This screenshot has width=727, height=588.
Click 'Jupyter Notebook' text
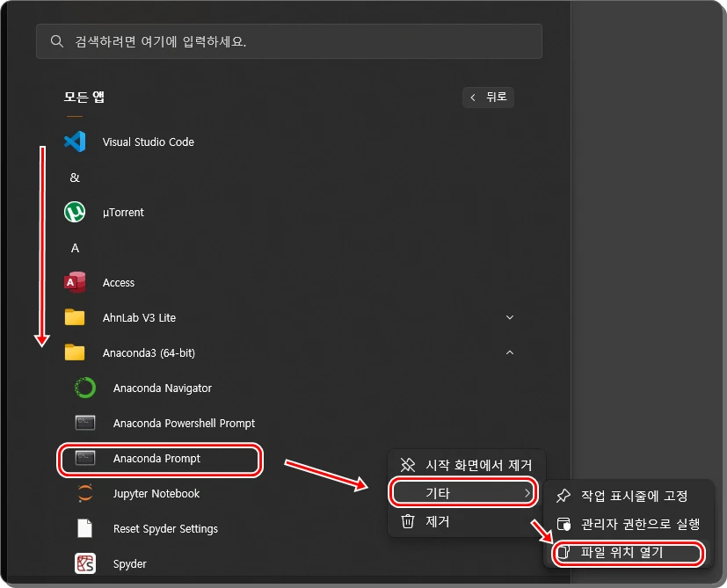156,494
